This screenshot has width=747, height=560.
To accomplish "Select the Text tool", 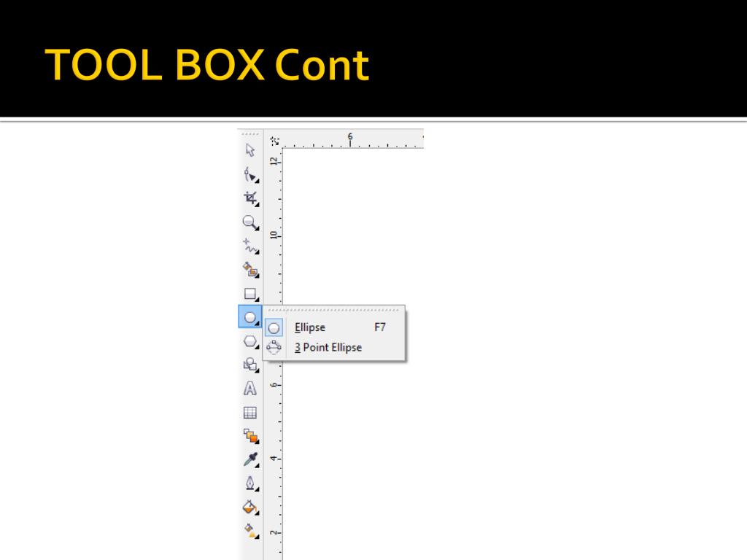I will click(x=250, y=389).
